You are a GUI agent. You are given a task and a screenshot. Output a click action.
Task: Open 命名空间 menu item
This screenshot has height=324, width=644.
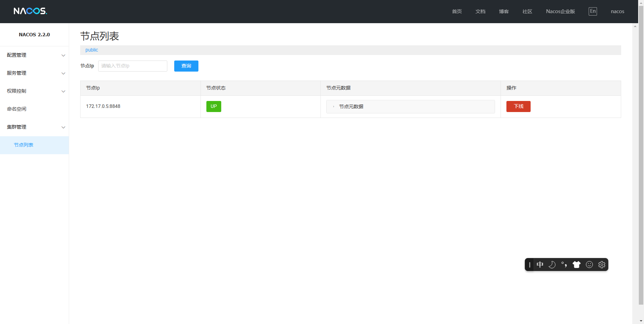(x=35, y=109)
